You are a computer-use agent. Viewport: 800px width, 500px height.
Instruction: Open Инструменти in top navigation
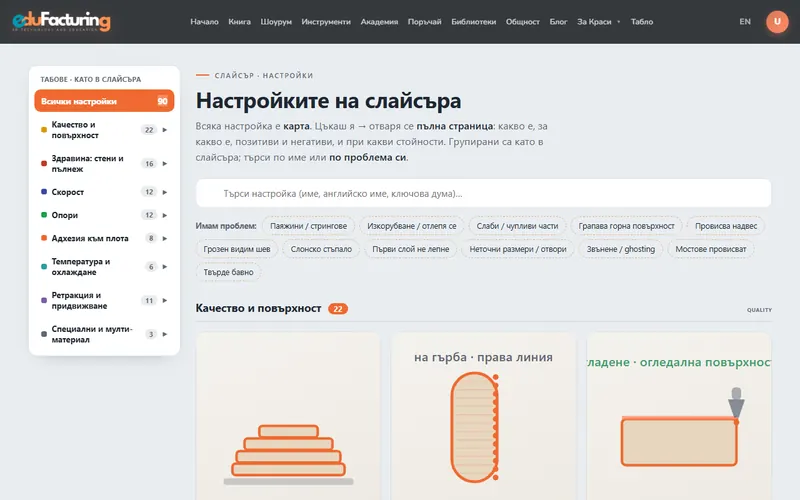click(326, 21)
